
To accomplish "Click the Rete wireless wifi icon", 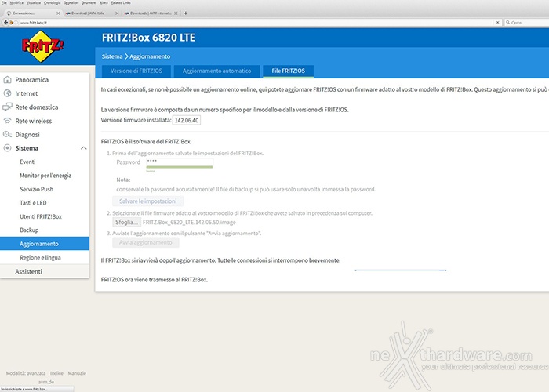I will click(7, 121).
